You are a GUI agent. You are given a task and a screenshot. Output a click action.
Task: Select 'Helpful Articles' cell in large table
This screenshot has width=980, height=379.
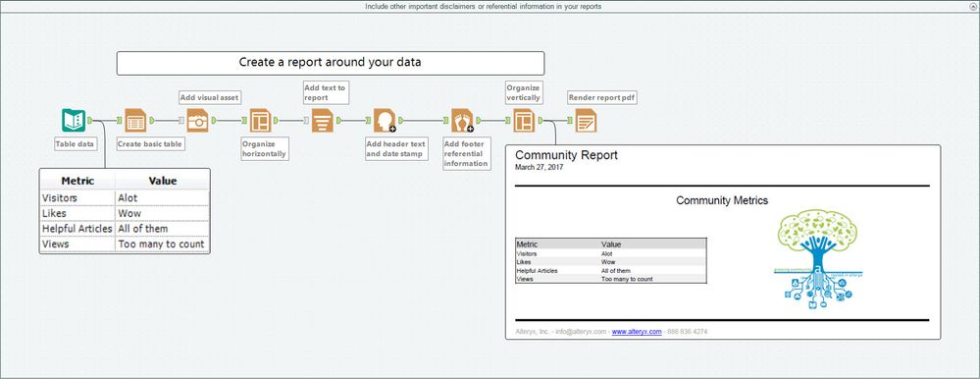point(77,228)
